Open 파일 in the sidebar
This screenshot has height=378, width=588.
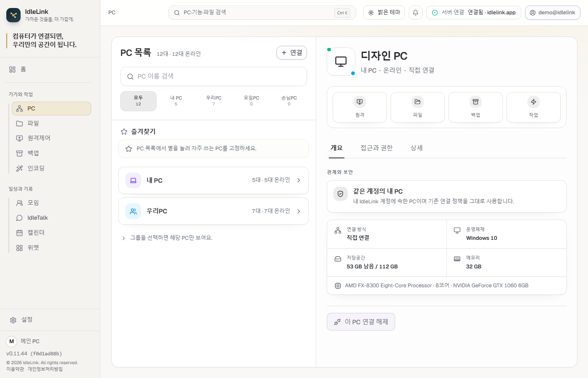coord(51,123)
